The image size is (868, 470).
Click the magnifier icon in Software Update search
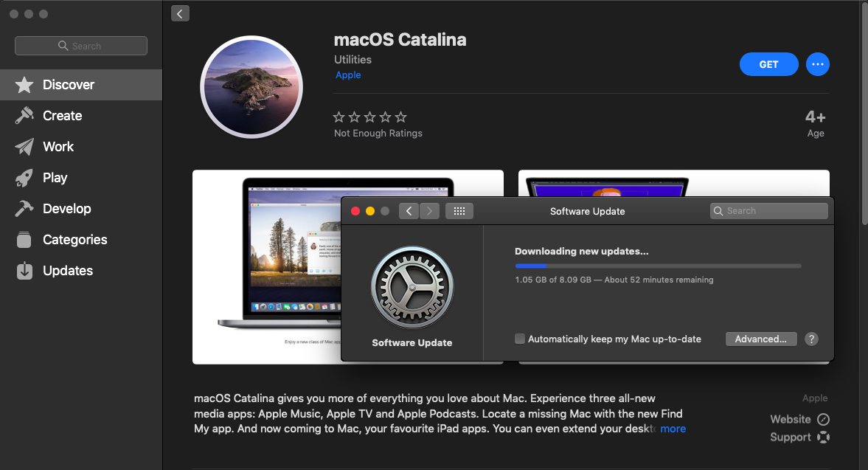coord(718,211)
